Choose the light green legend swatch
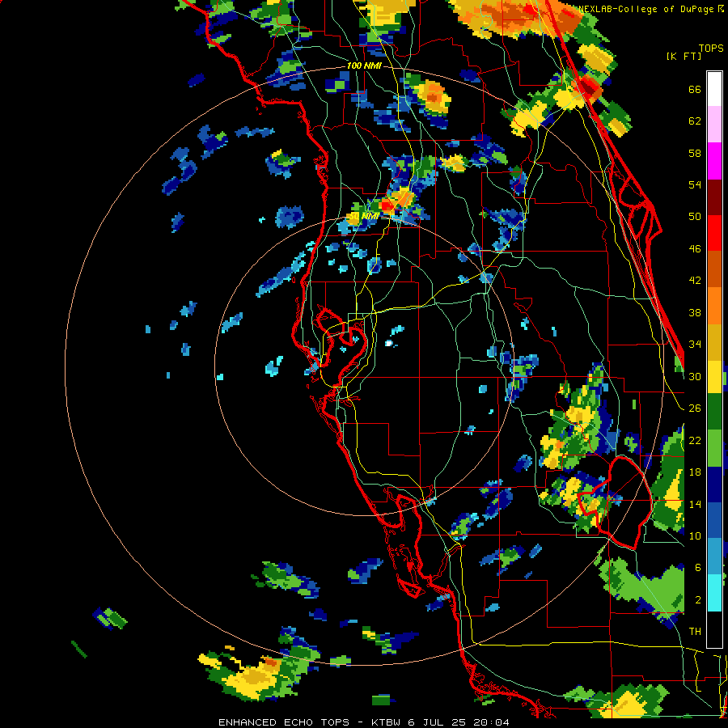Screen dimensions: 728x728 tap(714, 448)
